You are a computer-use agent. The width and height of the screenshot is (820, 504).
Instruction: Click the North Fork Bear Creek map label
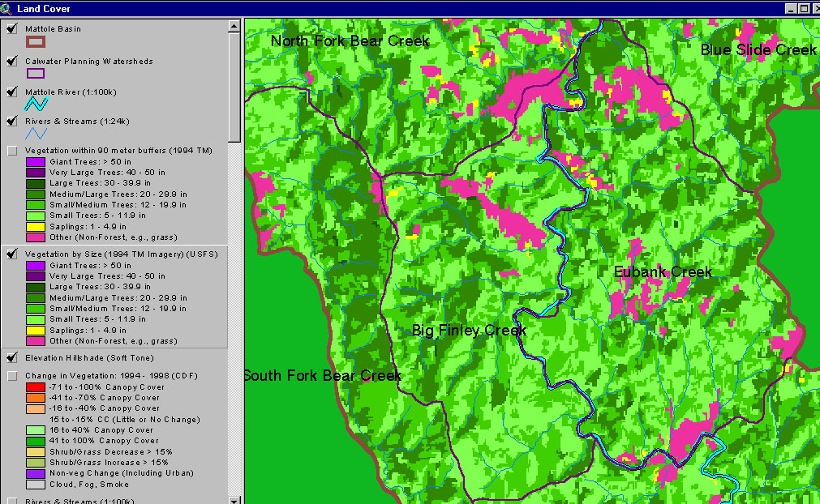(350, 41)
